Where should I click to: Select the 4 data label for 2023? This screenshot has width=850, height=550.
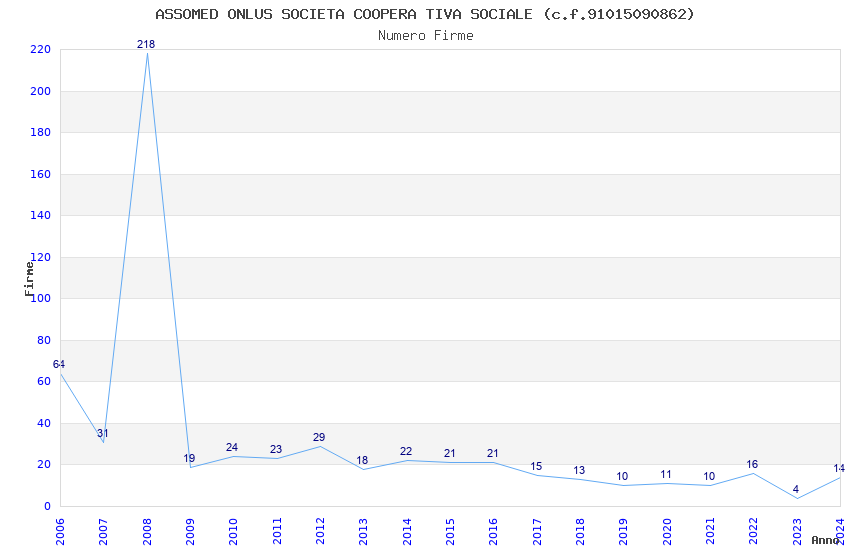(796, 489)
